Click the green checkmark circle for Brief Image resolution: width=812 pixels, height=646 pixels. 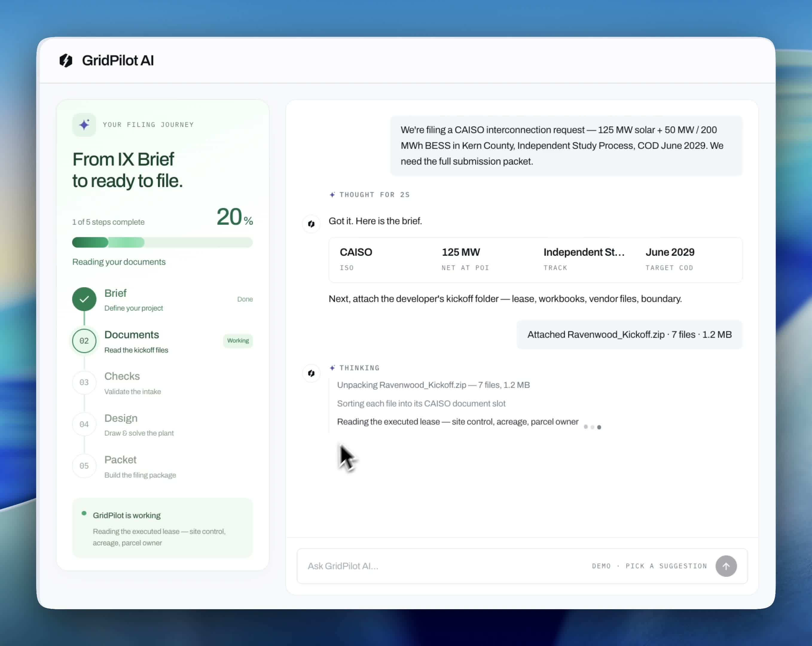[84, 299]
